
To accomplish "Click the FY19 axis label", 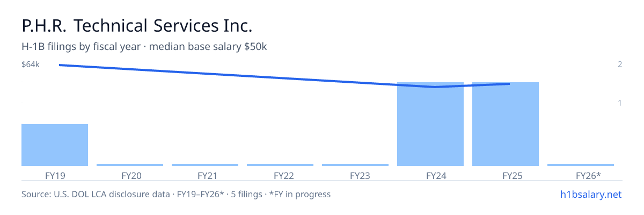I will 55,175.
